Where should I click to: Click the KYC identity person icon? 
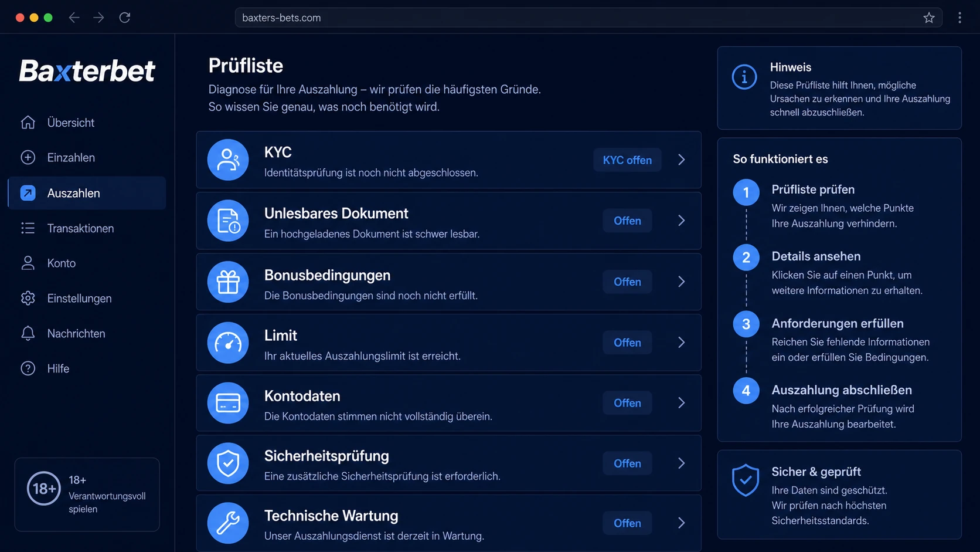[228, 160]
